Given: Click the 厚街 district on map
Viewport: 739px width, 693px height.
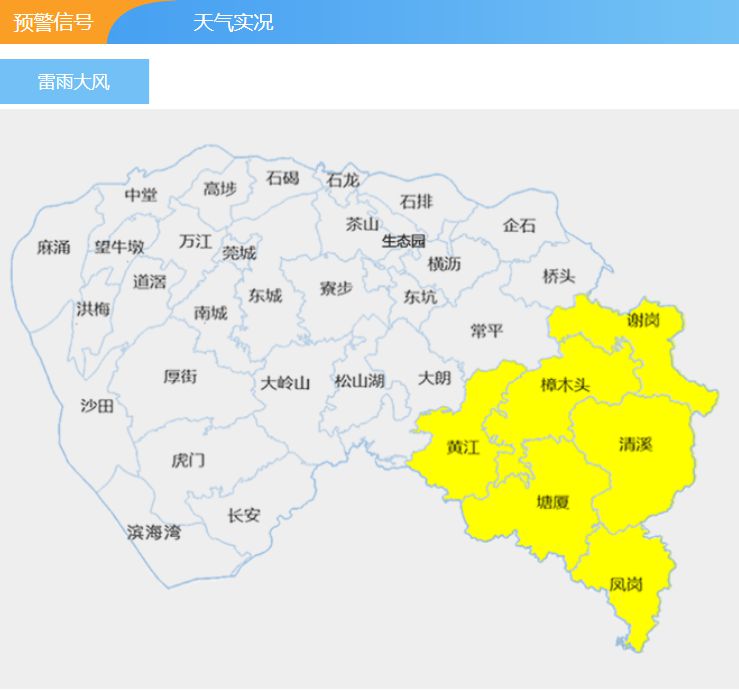Looking at the screenshot, I should [x=180, y=376].
